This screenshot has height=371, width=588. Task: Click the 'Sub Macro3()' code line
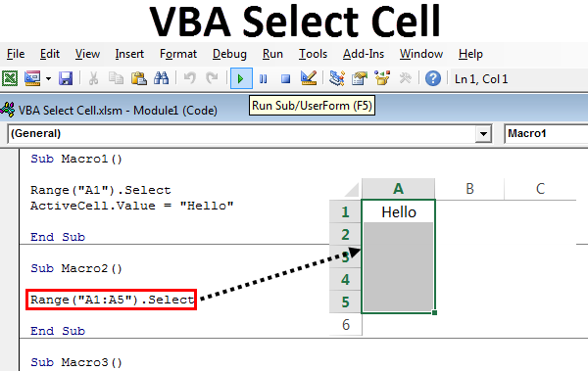[76, 363]
